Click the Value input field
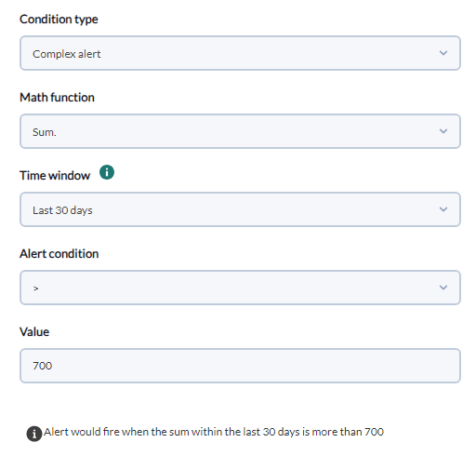This screenshot has height=456, width=476. click(240, 366)
